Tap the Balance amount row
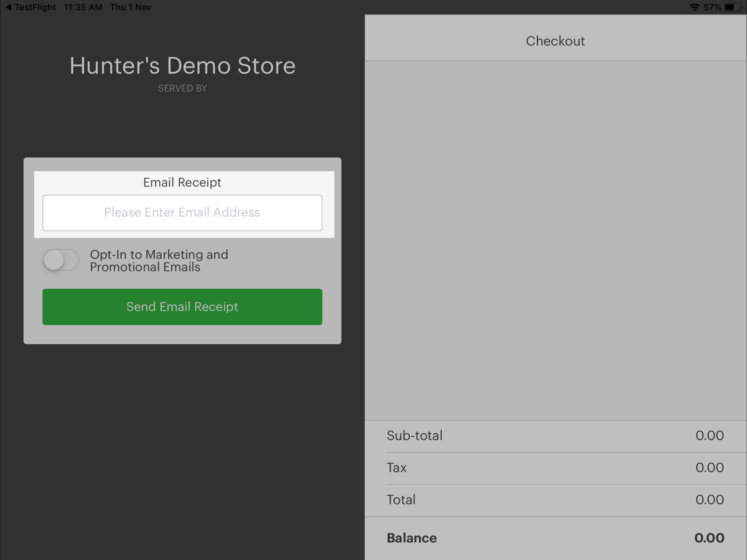The height and width of the screenshot is (560, 747). (x=555, y=538)
